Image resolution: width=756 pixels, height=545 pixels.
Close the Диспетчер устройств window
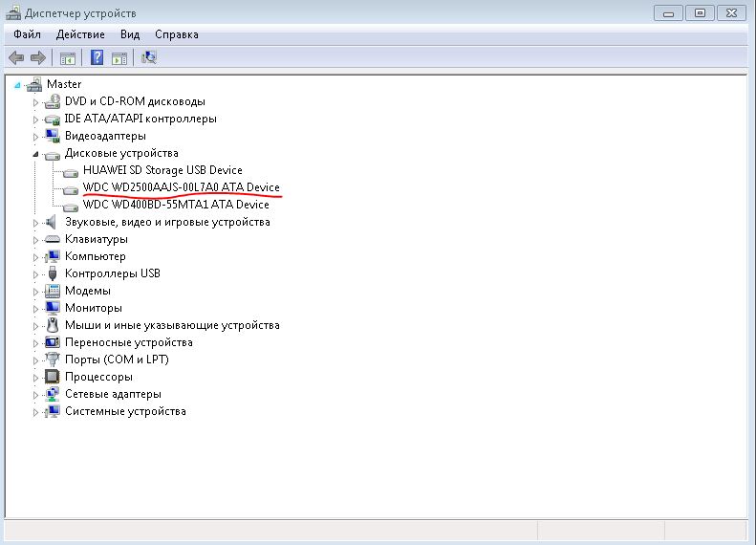coord(731,13)
